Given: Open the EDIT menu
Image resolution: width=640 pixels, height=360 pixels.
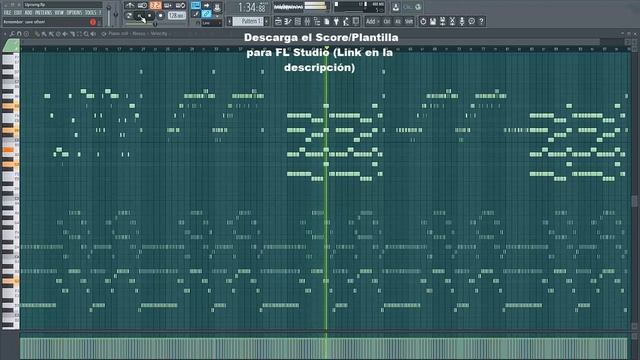Looking at the screenshot, I should (x=18, y=13).
